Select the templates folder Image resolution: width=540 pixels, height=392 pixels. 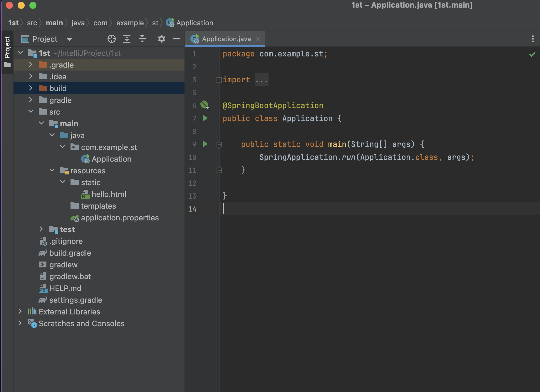[x=99, y=206]
